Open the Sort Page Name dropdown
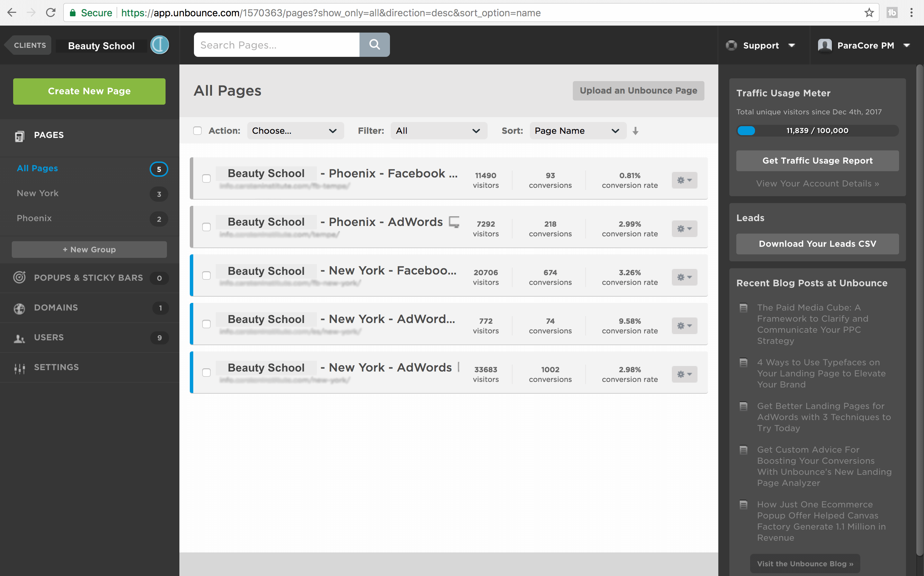Image resolution: width=924 pixels, height=576 pixels. (578, 131)
